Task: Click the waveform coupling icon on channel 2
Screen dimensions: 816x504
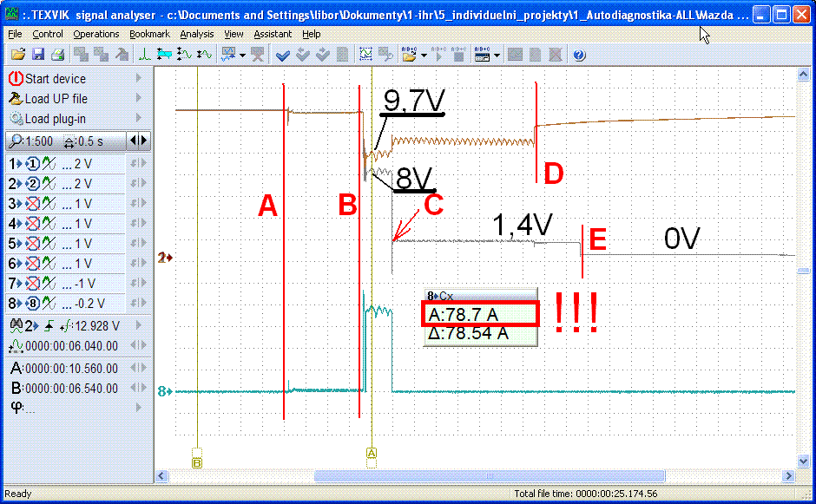Action: click(x=49, y=184)
